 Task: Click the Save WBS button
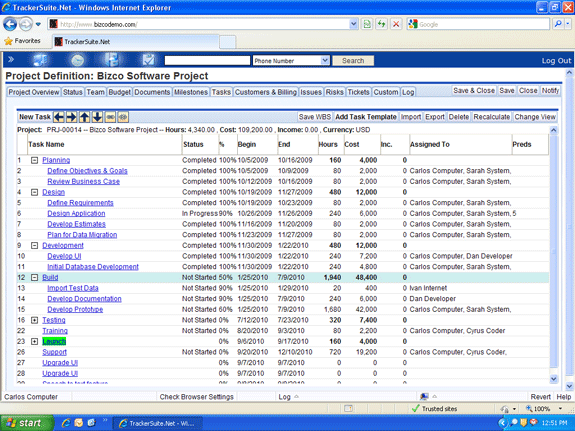point(315,117)
